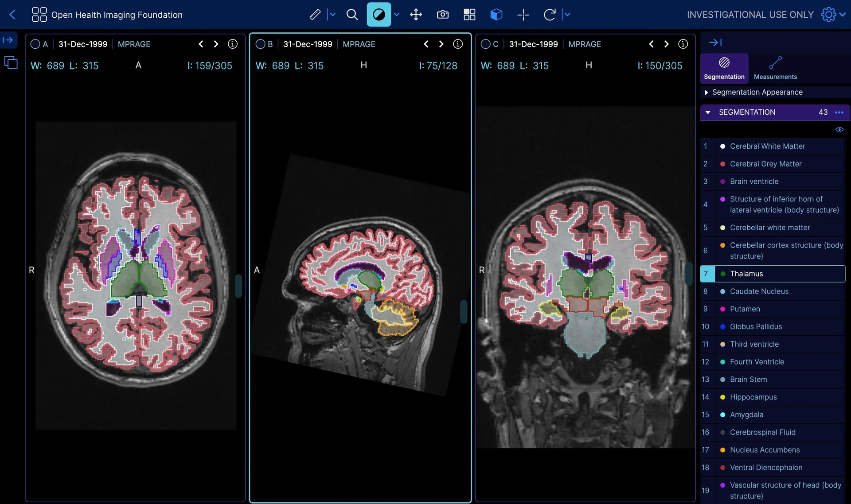This screenshot has width=851, height=504.
Task: Open the viewport layout grid tool
Action: pos(469,15)
